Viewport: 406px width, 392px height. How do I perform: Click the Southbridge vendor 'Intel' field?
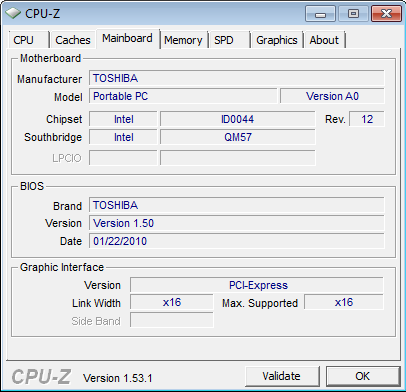tap(123, 137)
